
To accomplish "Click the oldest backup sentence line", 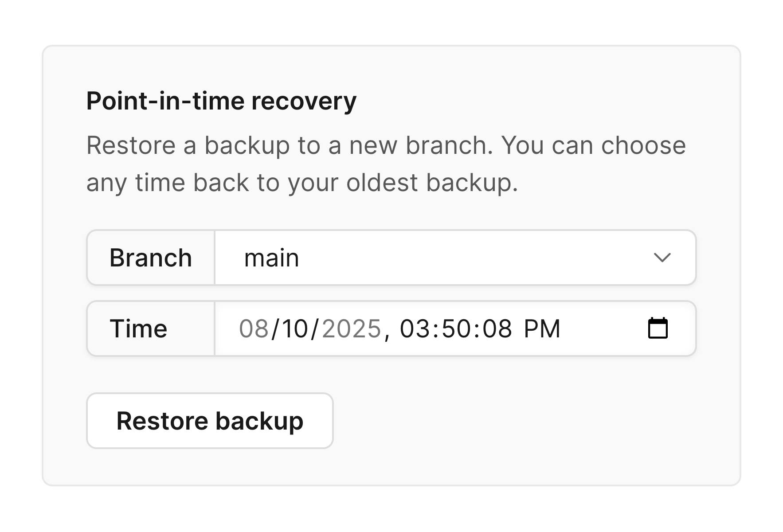I will click(302, 183).
